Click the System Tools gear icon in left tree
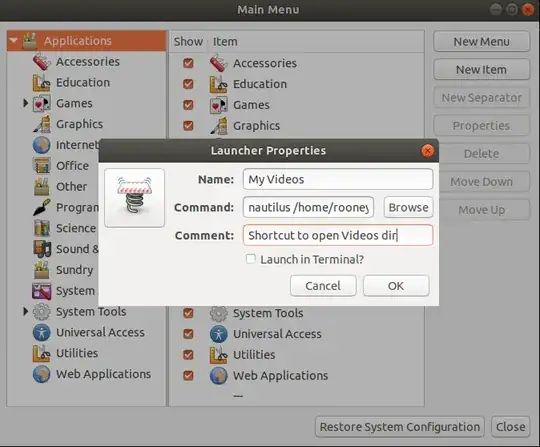This screenshot has width=540, height=447. (x=42, y=312)
